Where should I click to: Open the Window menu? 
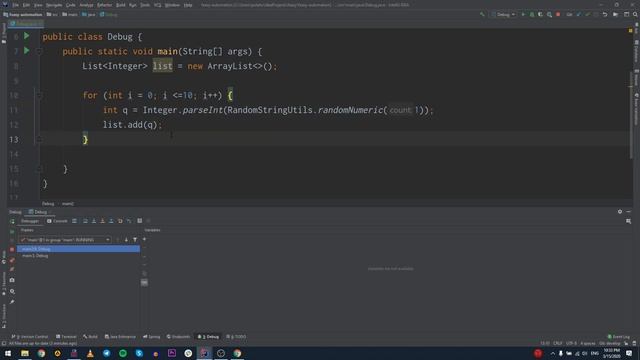[x=172, y=5]
